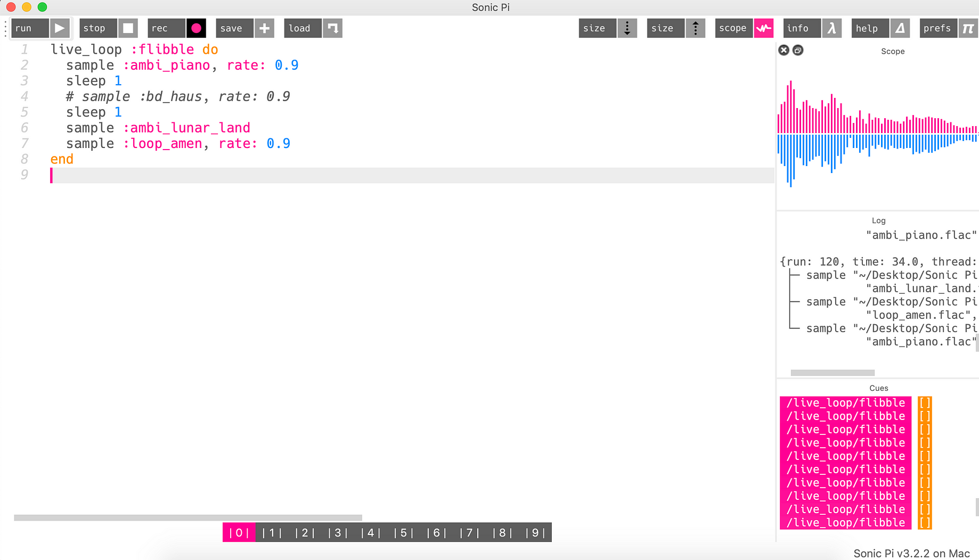Screen dimensions: 979x560
Task: Click the save plus icon
Action: 264,28
